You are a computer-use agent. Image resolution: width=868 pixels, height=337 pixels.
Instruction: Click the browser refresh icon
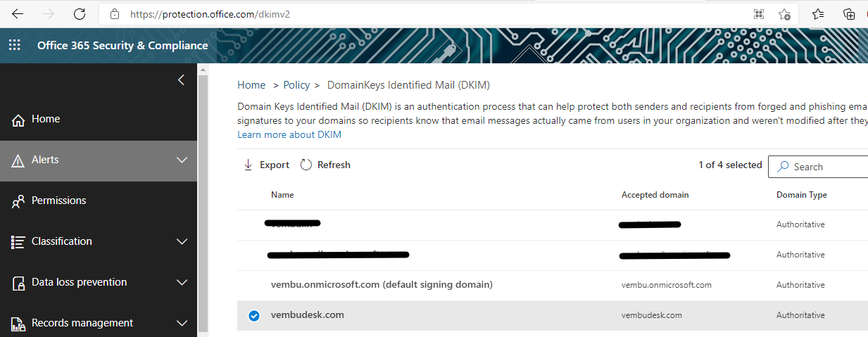pyautogui.click(x=80, y=14)
